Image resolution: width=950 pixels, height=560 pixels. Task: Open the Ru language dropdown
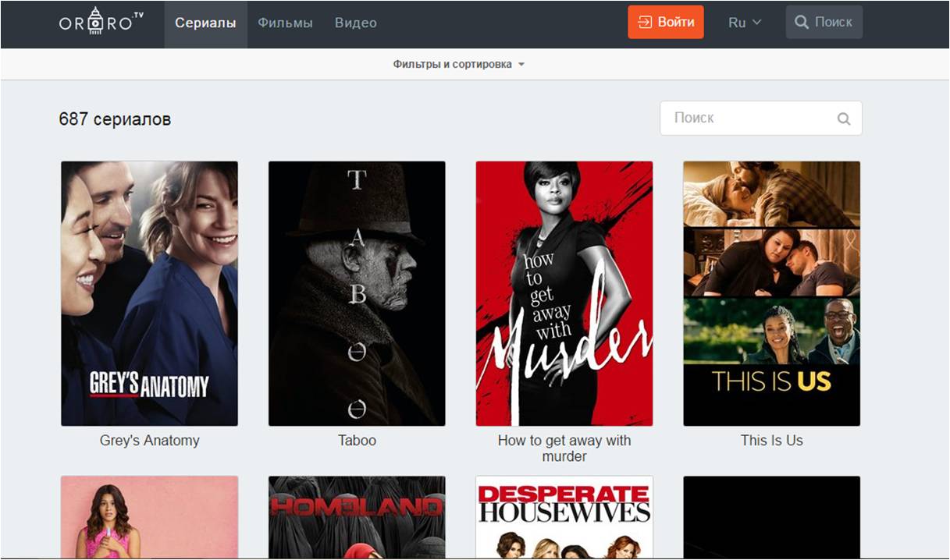(x=744, y=23)
